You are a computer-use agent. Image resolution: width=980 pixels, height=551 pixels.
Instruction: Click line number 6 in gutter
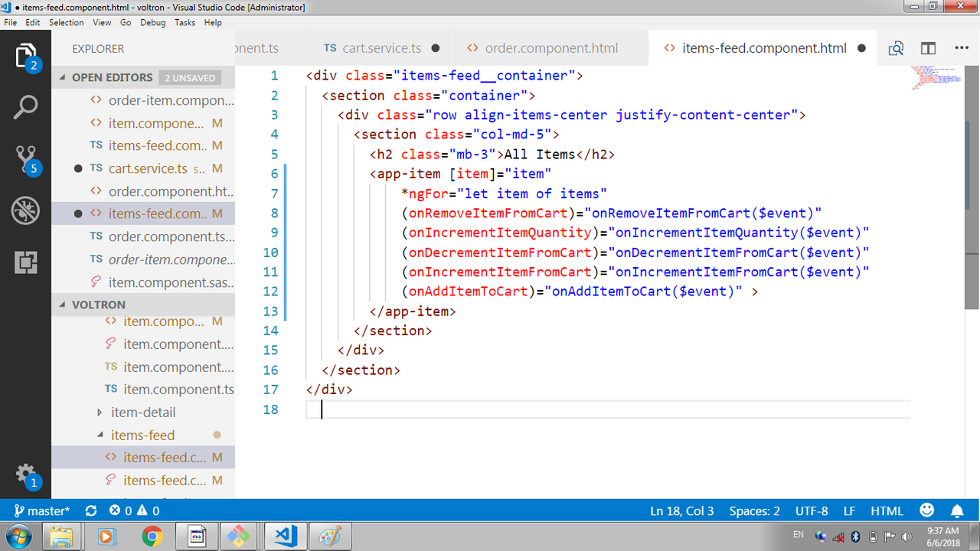(x=275, y=174)
